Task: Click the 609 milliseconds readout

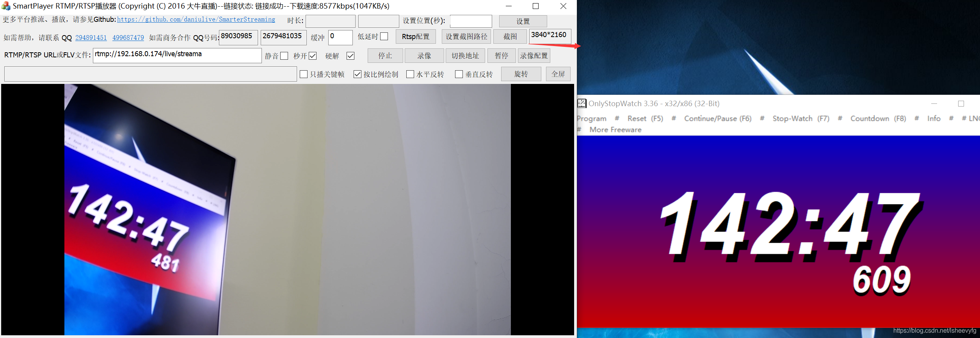Action: pyautogui.click(x=882, y=280)
